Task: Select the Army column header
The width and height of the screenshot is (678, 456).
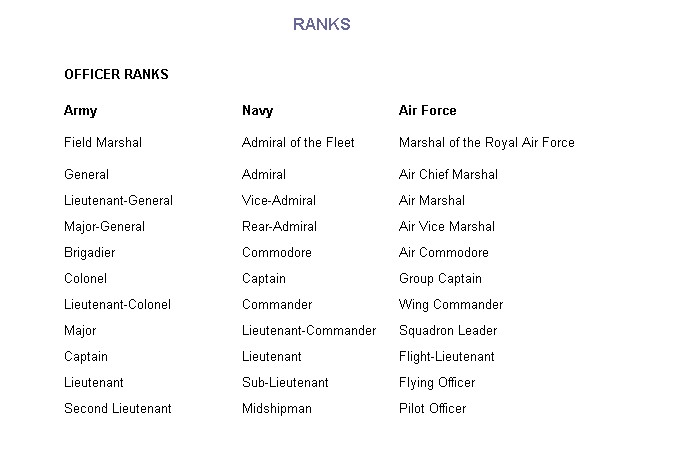Action: [80, 111]
